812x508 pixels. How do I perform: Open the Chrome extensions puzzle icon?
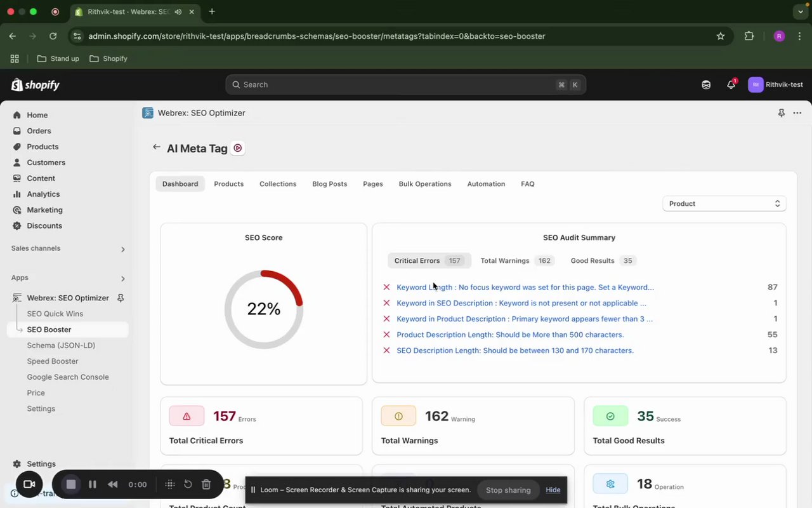(749, 36)
